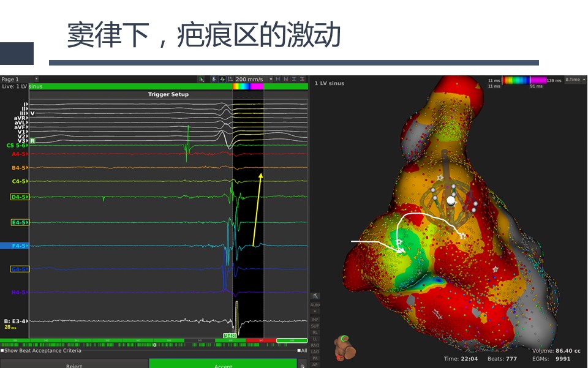Viewport: 588px width, 368px height.
Task: Switch to SUP view
Action: click(315, 326)
